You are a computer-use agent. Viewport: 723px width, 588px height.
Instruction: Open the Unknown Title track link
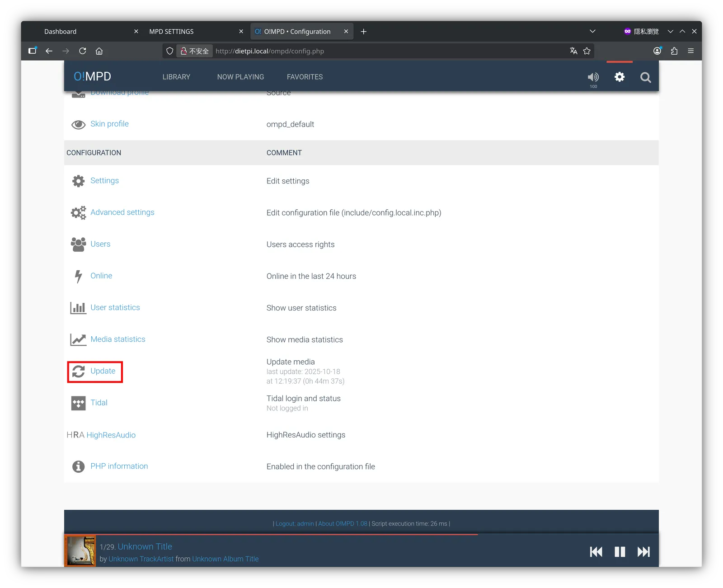click(145, 546)
